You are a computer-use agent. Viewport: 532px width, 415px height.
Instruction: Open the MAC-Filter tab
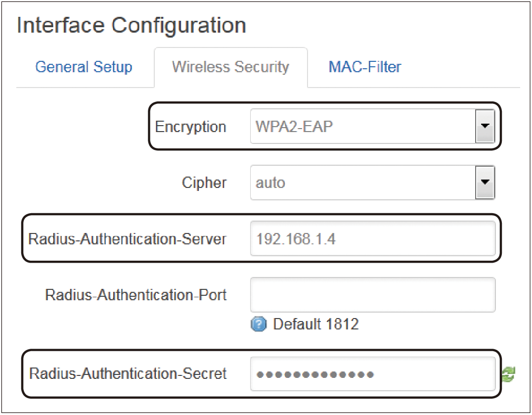click(x=365, y=67)
